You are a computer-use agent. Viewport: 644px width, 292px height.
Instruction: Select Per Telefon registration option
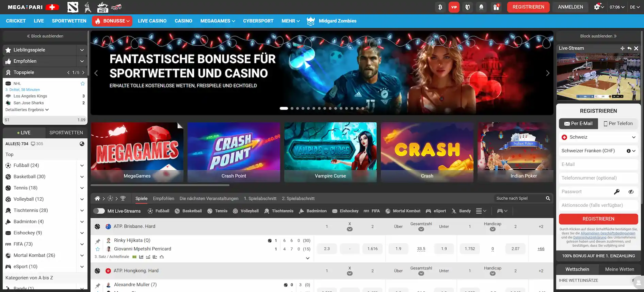(618, 124)
